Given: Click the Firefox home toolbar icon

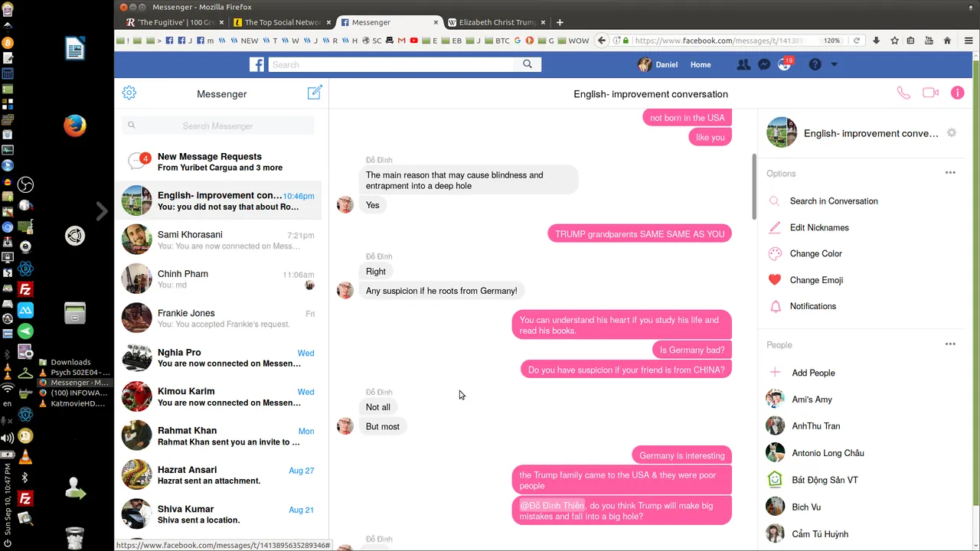Looking at the screenshot, I should (947, 41).
